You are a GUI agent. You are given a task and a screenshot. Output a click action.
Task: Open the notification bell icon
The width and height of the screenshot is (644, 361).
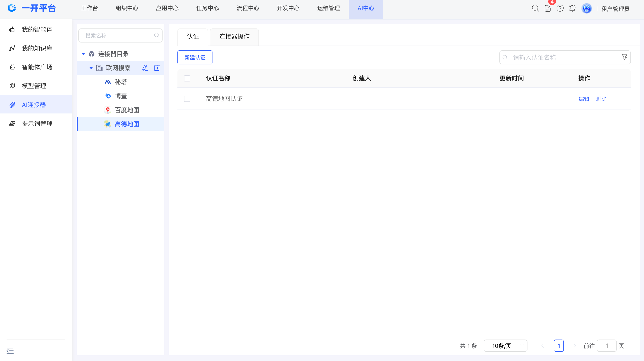click(x=572, y=8)
